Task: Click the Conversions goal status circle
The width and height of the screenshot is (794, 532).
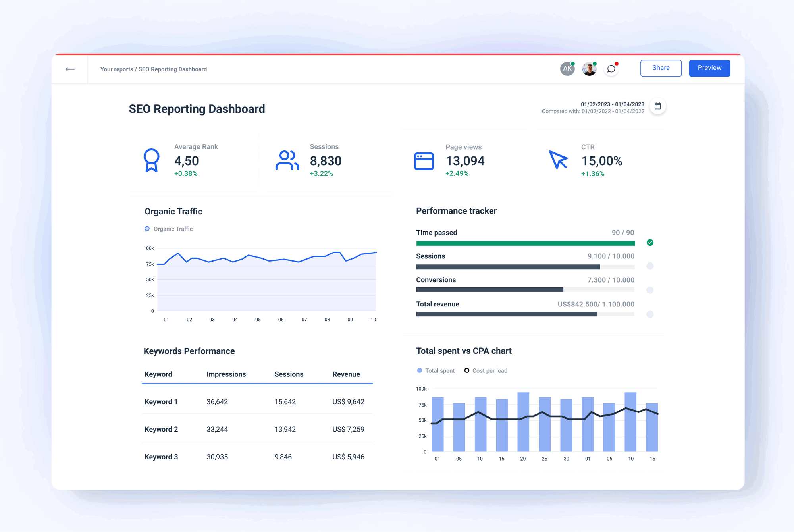Action: [650, 290]
